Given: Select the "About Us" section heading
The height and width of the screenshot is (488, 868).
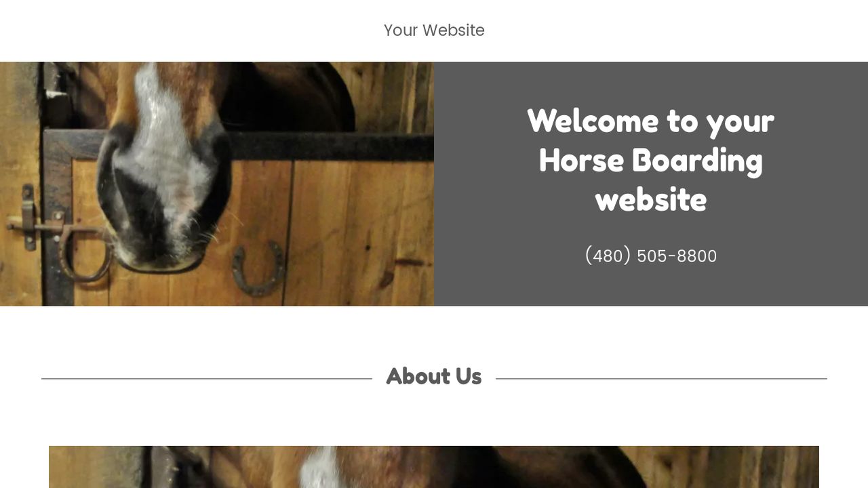Looking at the screenshot, I should coord(434,376).
